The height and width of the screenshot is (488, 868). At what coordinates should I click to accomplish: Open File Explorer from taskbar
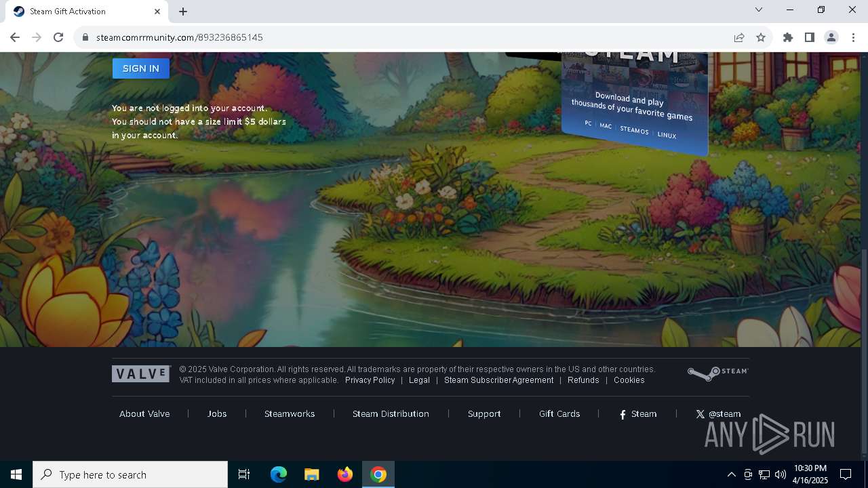pos(312,474)
